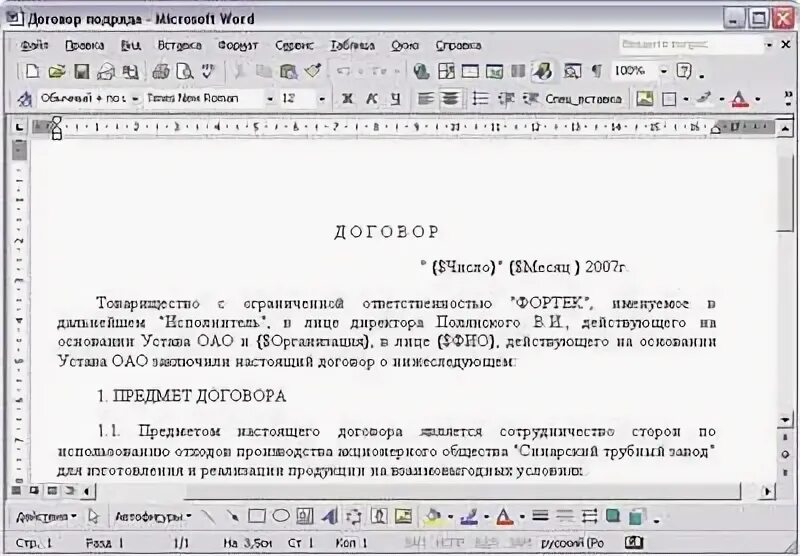Set line spacing from the formatting toolbar

(480, 98)
